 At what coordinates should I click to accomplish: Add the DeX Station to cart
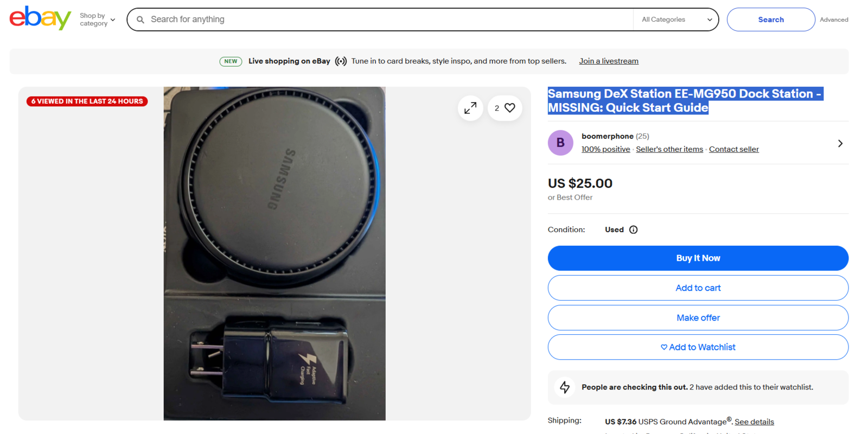(698, 288)
